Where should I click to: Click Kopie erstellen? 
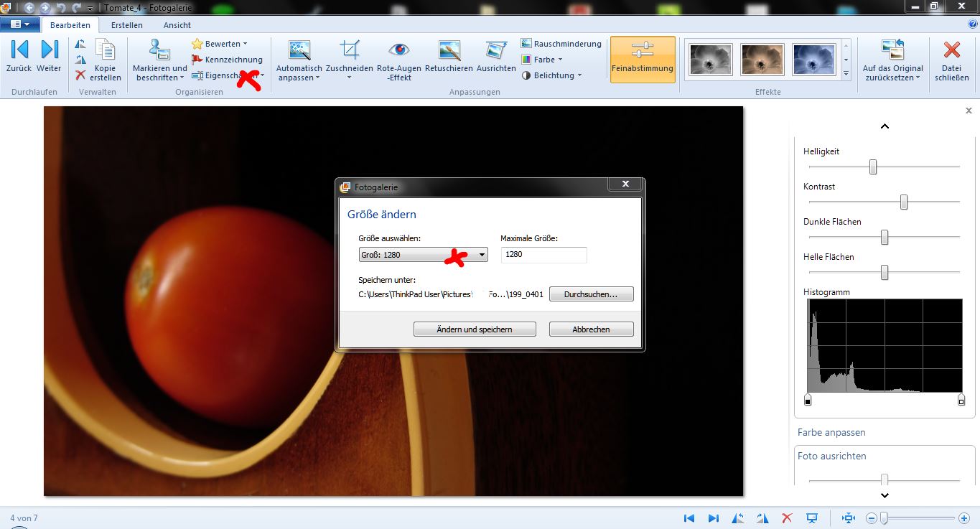106,60
